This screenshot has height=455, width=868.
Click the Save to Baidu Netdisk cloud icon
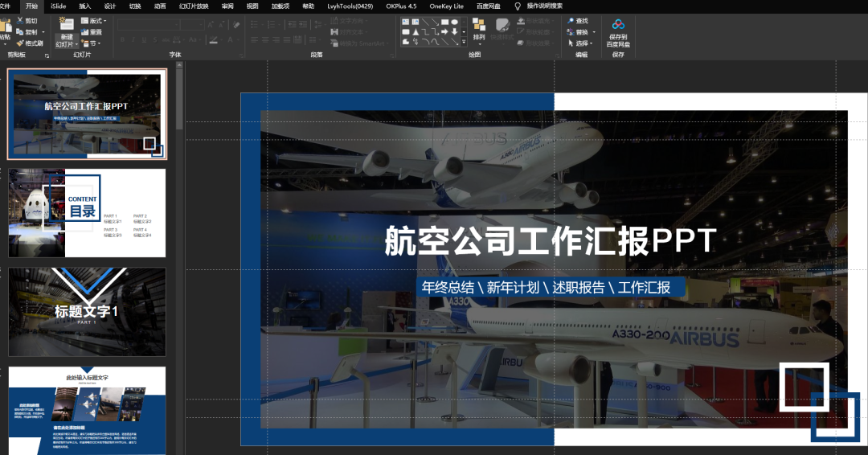618,24
